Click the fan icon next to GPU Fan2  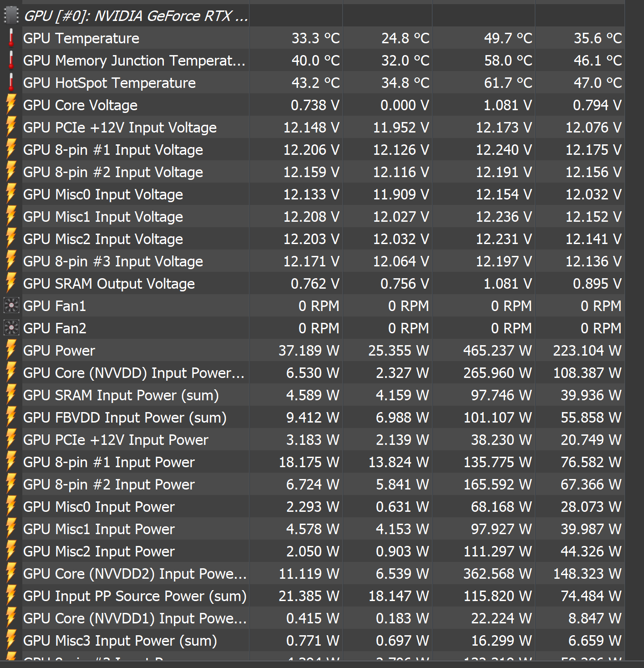(x=11, y=328)
